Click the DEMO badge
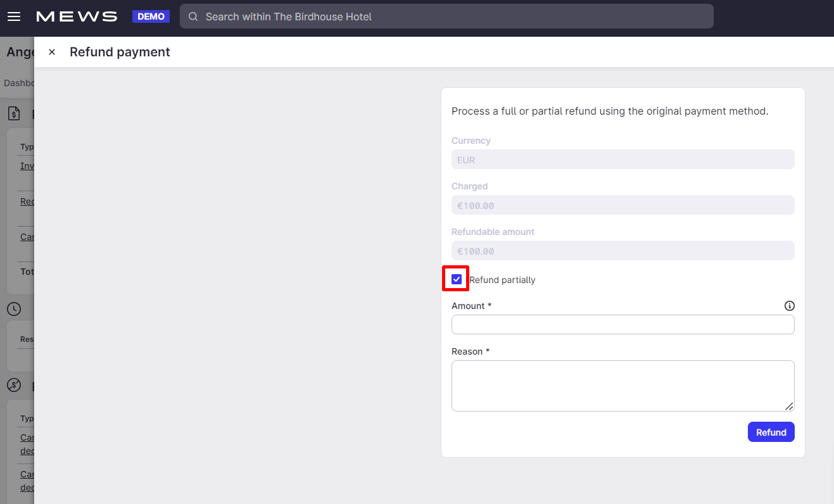 [x=151, y=16]
